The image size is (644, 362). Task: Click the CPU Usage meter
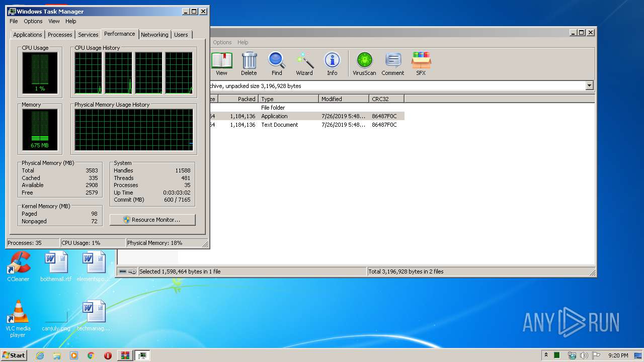pos(40,73)
